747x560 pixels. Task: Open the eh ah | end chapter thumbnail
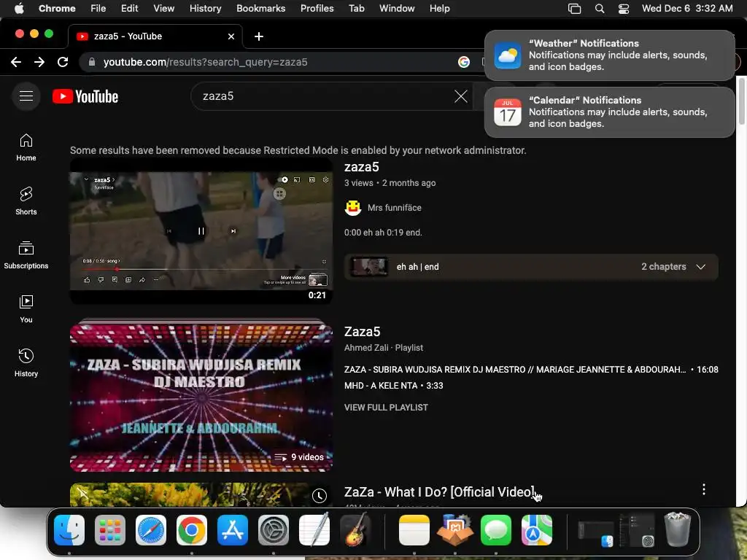368,267
